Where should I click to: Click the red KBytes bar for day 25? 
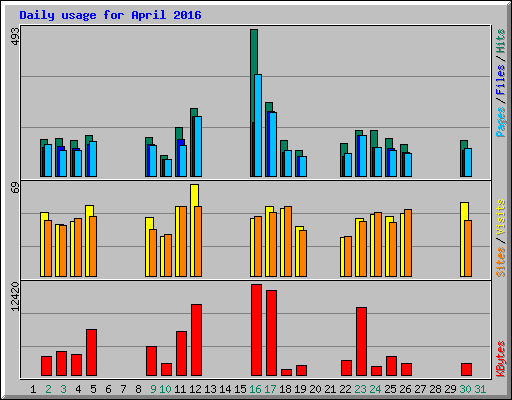(391, 366)
